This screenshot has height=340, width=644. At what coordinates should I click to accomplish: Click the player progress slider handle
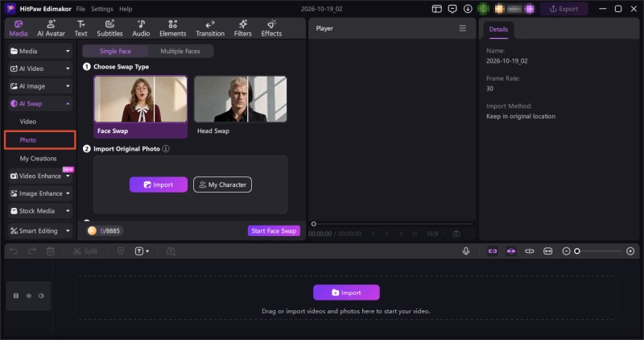pos(314,224)
